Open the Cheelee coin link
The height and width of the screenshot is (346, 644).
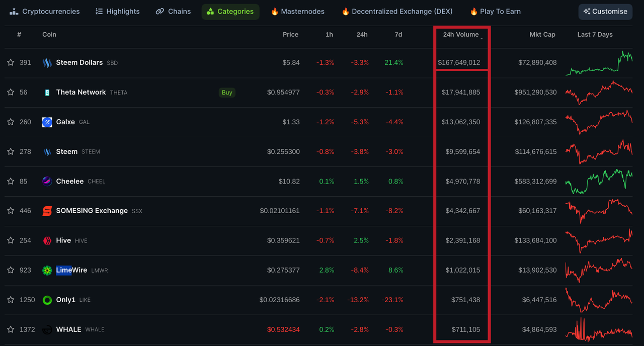click(x=70, y=182)
